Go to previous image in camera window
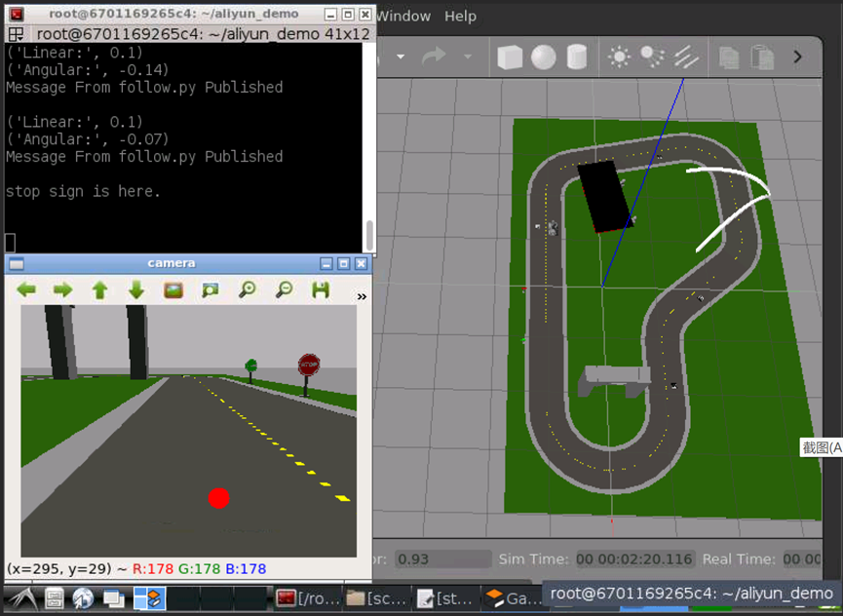843x616 pixels. tap(26, 290)
